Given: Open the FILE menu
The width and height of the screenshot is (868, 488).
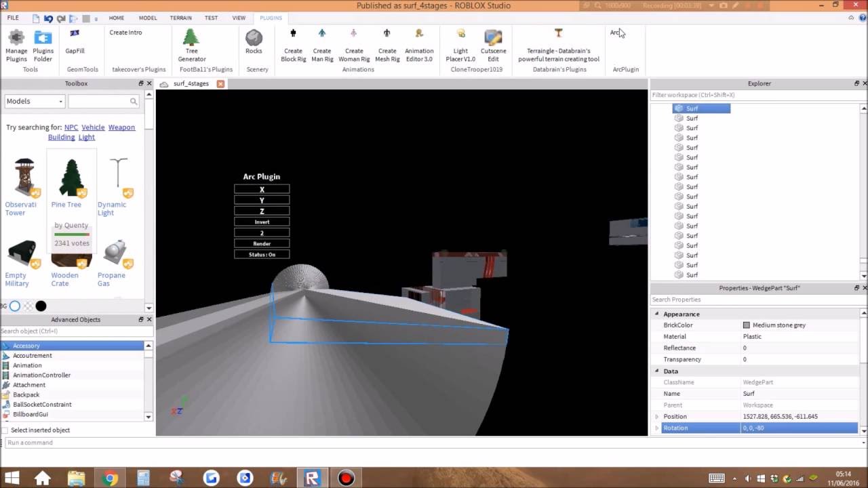Looking at the screenshot, I should (x=13, y=18).
